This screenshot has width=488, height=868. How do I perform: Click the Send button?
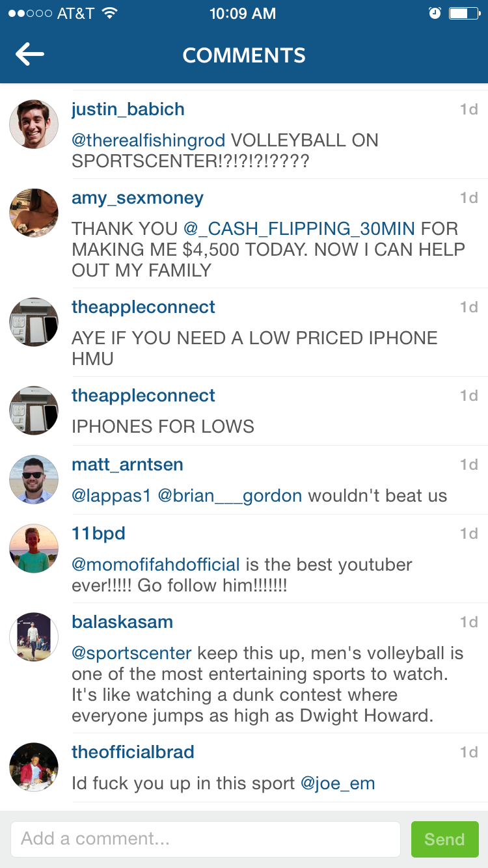(x=445, y=839)
